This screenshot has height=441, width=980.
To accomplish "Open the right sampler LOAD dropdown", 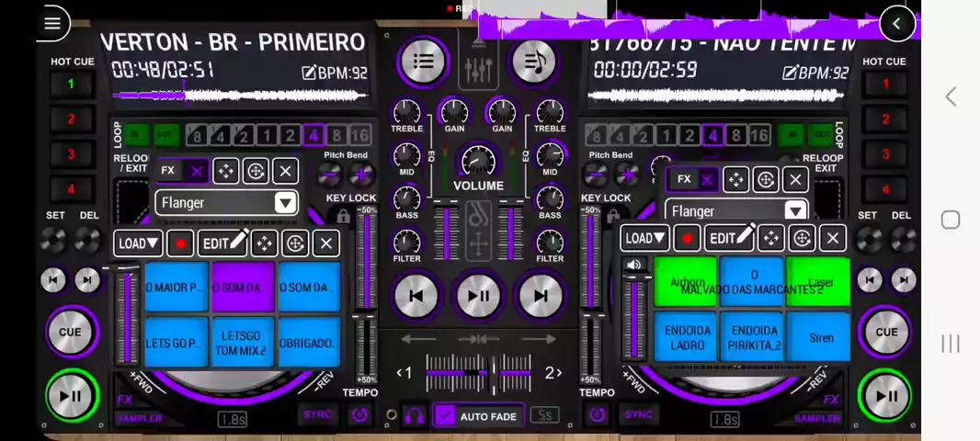I will [x=644, y=239].
